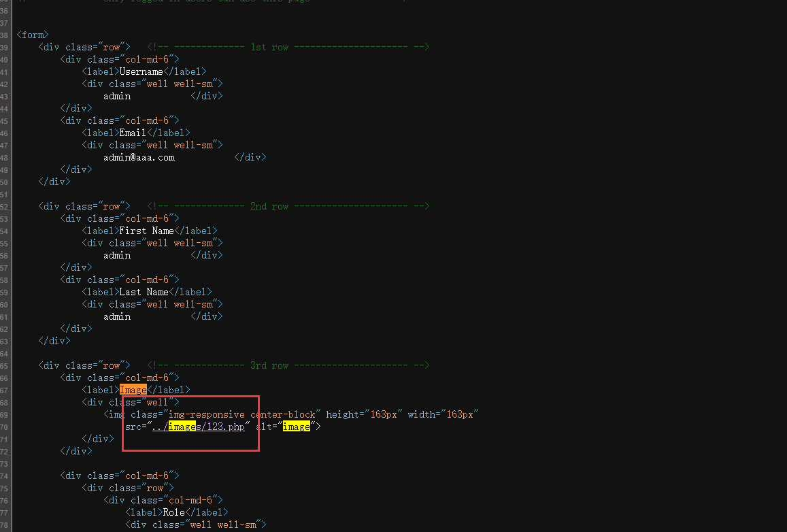Click the First Name label text
Viewport: 787px width, 532px height.
tap(146, 231)
